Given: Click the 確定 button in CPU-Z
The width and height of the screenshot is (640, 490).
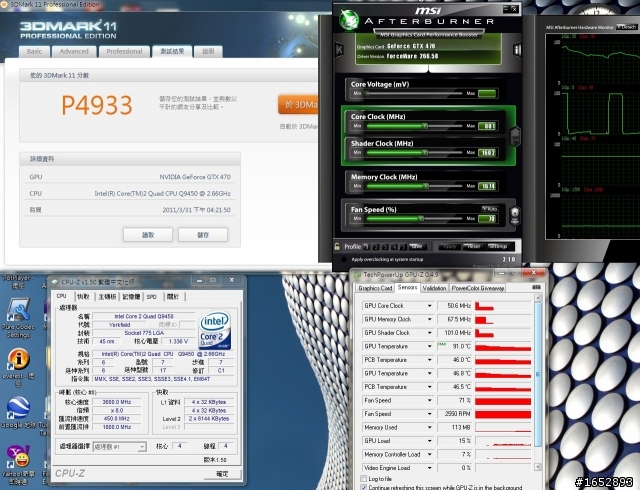Looking at the screenshot, I should [x=222, y=474].
